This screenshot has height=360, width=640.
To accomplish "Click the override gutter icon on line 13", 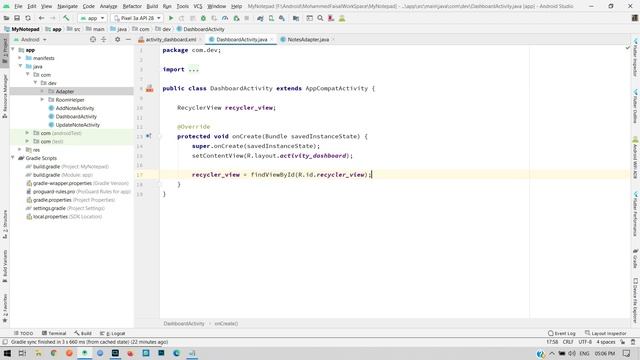I will [149, 136].
